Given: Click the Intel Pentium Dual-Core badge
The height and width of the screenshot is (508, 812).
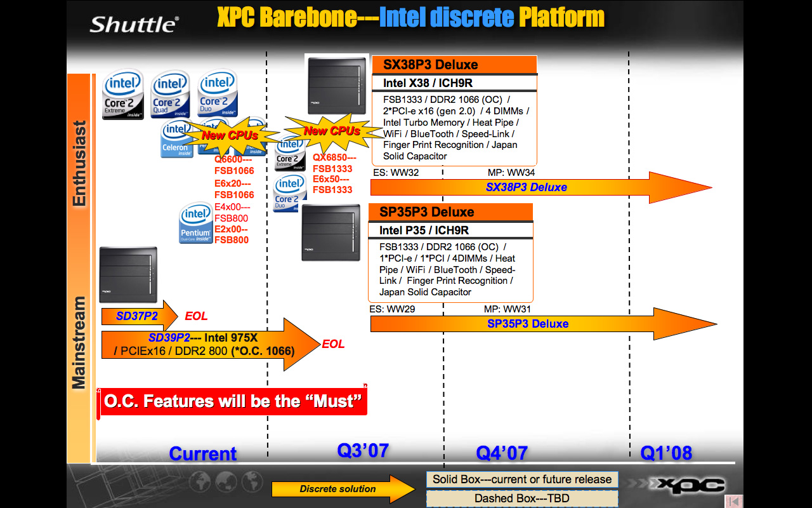Looking at the screenshot, I should (196, 224).
